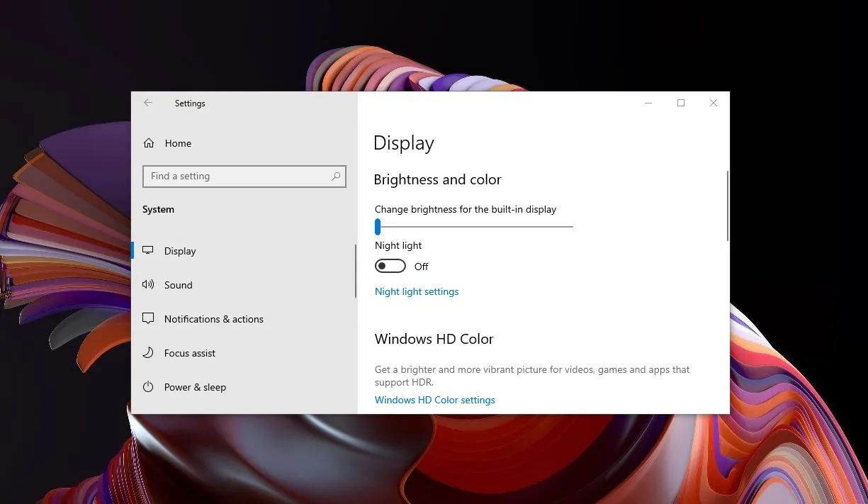Viewport: 868px width, 504px height.
Task: Click the far right end of brightness track
Action: point(570,227)
